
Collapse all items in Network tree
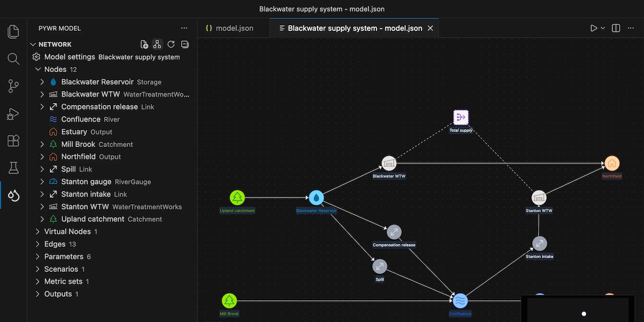185,44
